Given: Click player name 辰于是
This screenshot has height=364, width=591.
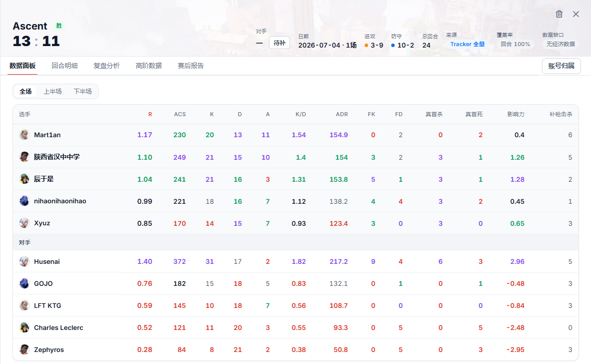Looking at the screenshot, I should point(44,179).
